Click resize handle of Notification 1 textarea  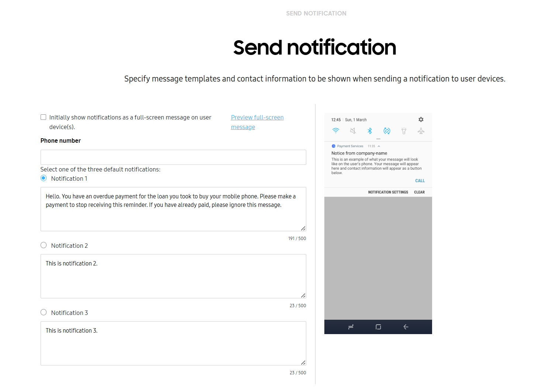point(303,228)
